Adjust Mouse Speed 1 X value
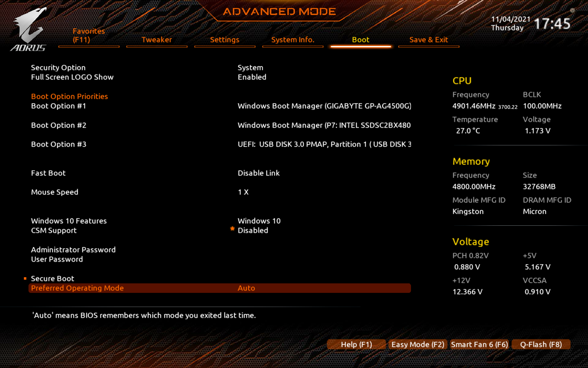This screenshot has height=368, width=588. [243, 192]
